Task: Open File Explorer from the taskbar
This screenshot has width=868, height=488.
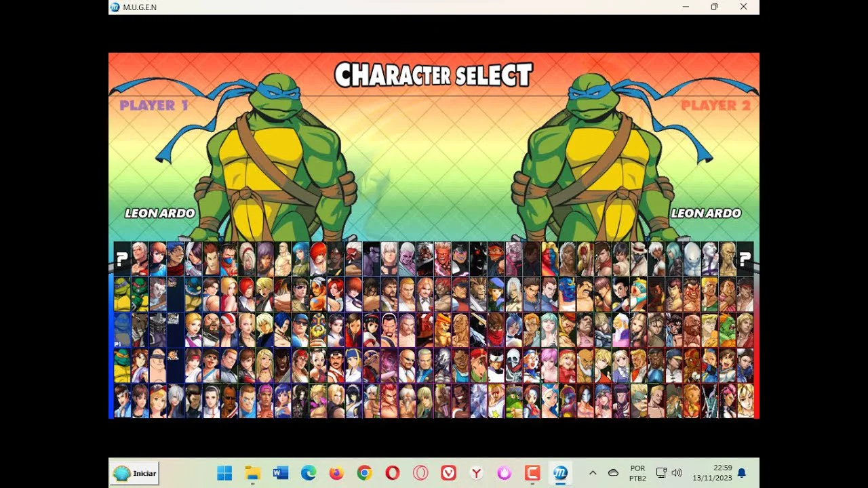Action: click(252, 473)
